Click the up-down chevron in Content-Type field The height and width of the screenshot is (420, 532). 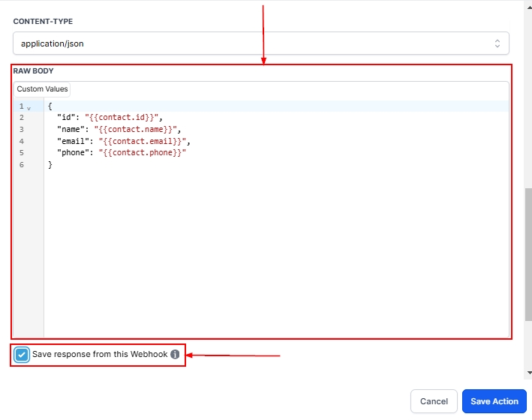click(497, 43)
